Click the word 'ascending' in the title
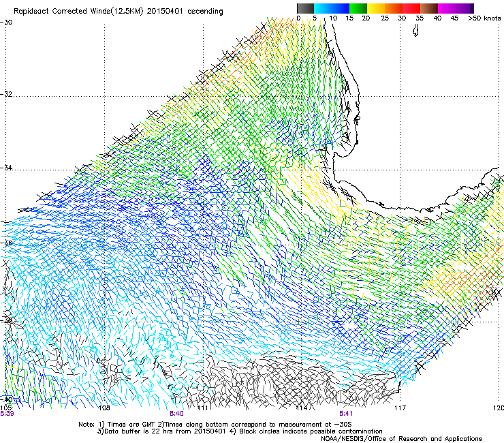 coord(205,12)
